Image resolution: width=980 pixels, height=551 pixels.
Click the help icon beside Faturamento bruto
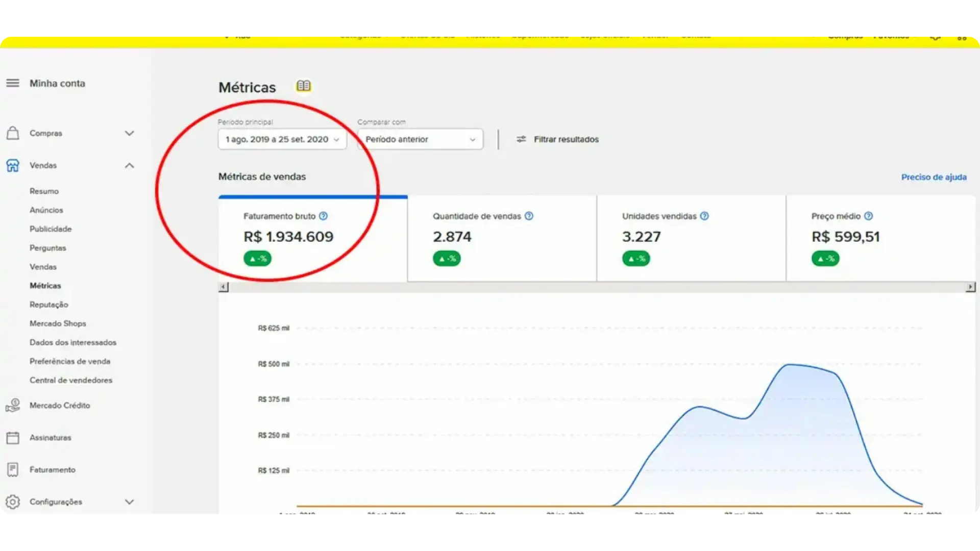(x=323, y=216)
